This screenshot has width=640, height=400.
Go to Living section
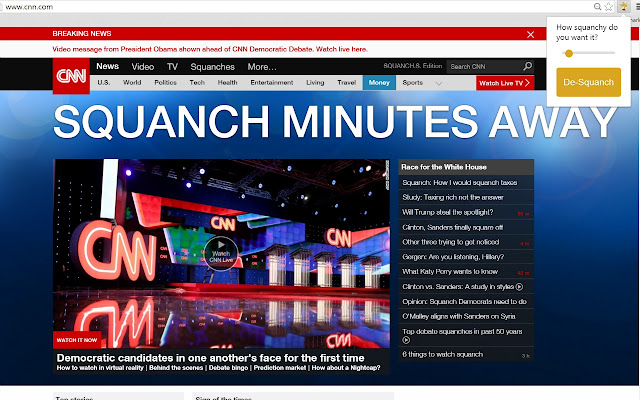click(315, 82)
